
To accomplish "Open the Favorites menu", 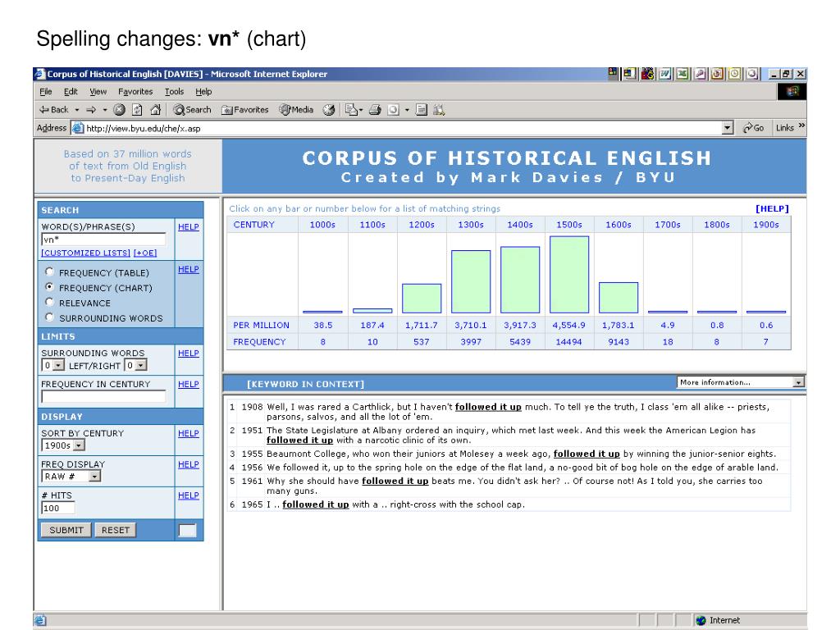I will pyautogui.click(x=135, y=92).
